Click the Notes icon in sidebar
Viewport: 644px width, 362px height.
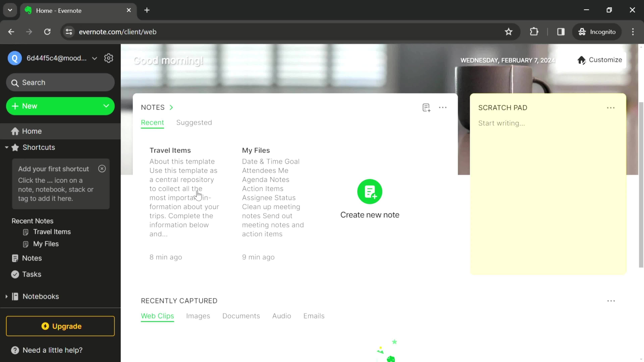tap(15, 258)
